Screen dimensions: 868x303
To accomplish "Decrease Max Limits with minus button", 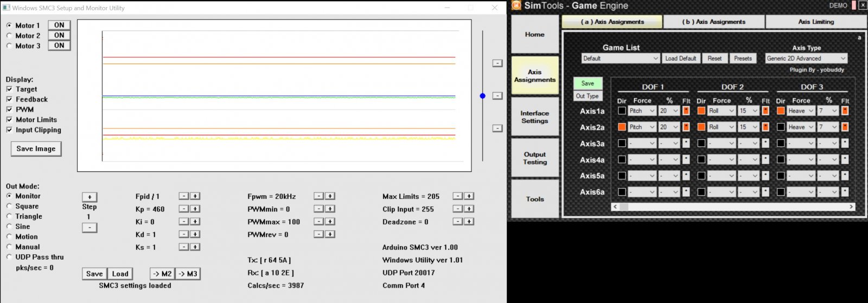I will 457,196.
